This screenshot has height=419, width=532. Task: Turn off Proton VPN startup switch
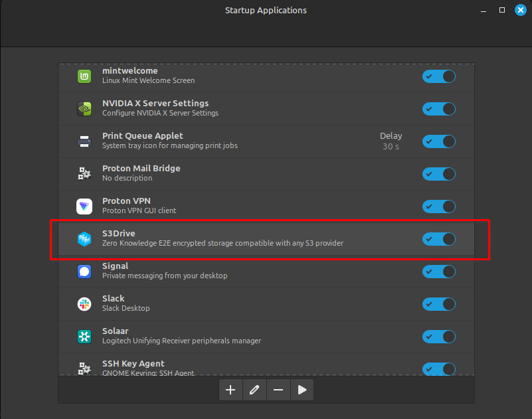tap(439, 207)
